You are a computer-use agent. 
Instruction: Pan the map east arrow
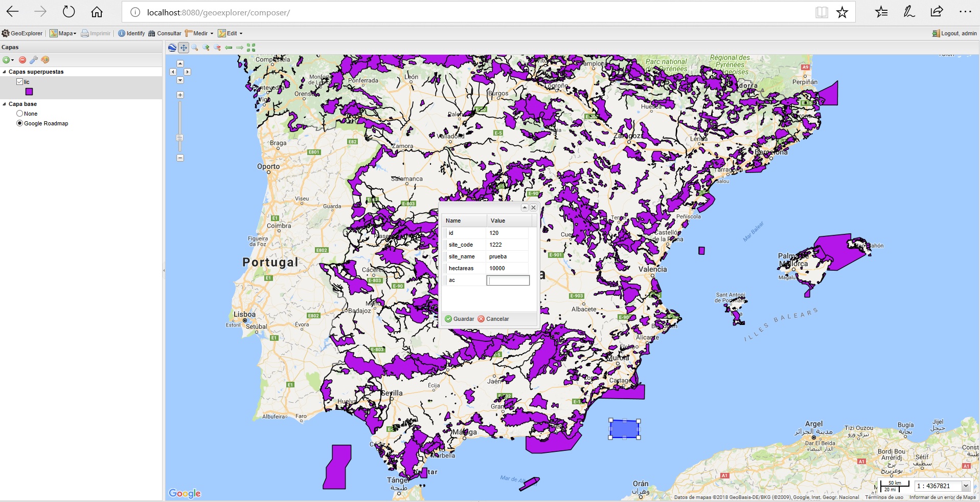click(188, 72)
